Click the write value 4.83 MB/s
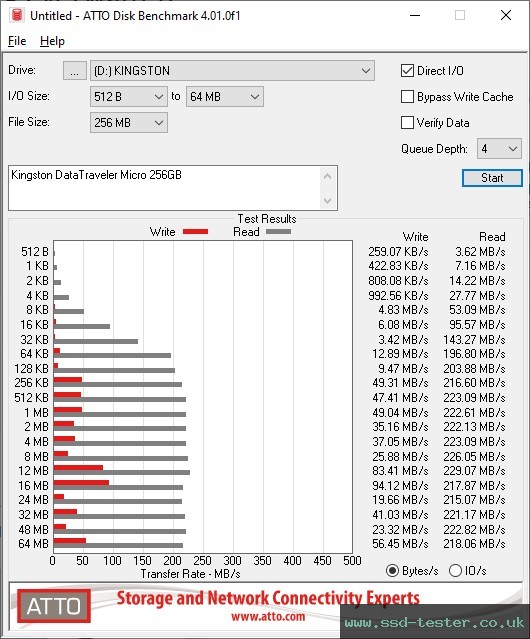This screenshot has height=639, width=530. (403, 310)
